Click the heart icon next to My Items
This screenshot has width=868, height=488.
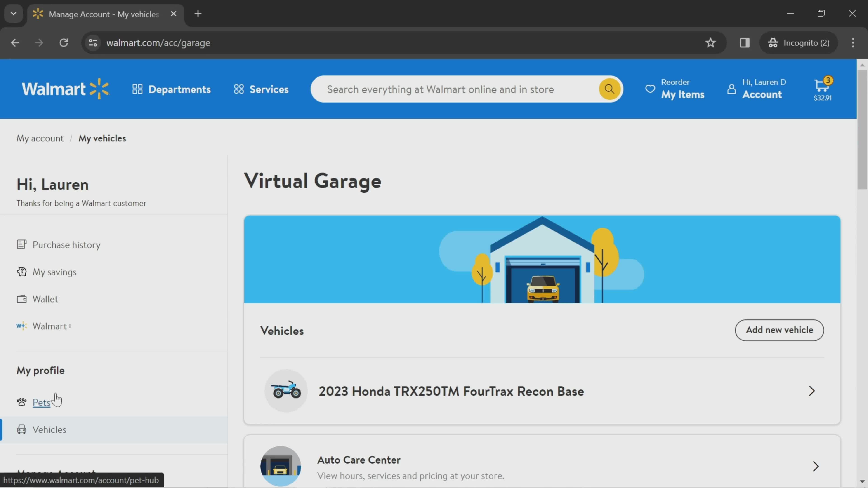(x=650, y=89)
